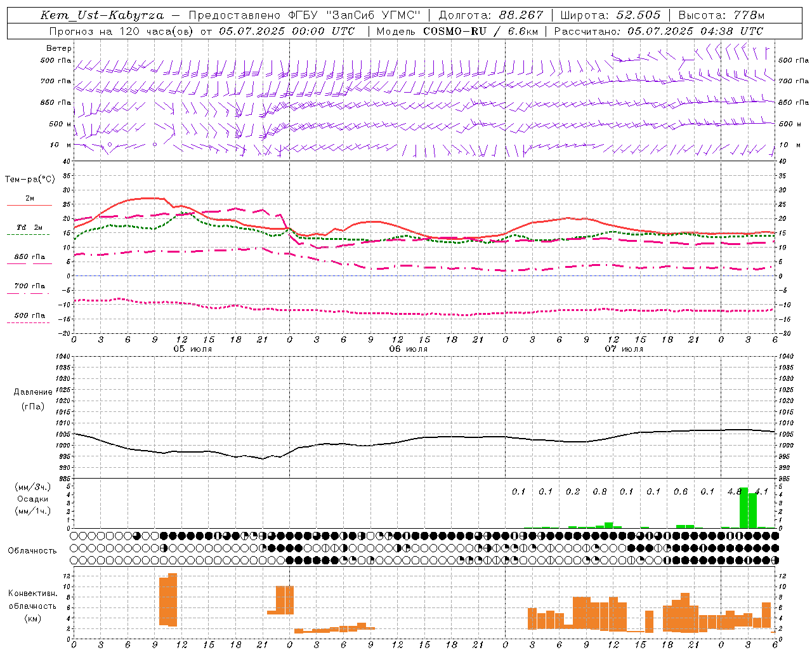Screen dimensions: 812x650
Task: Click the model label COSMO-RU / 6.6км
Action: (481, 31)
